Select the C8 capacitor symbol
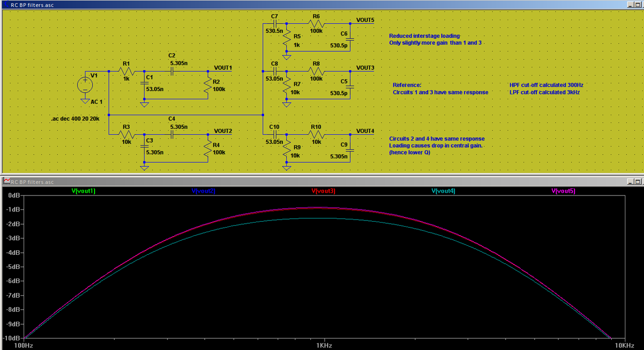Viewport: 644px width, 350px height. tap(275, 71)
